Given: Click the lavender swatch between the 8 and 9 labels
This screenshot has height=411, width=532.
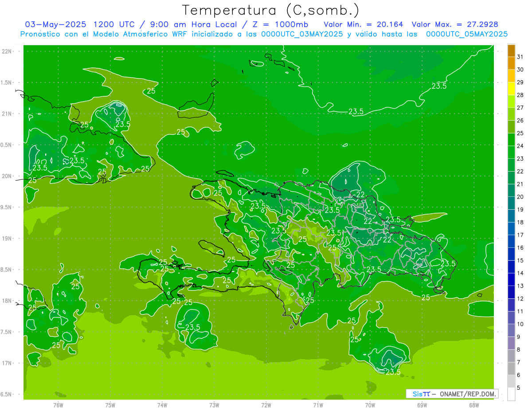Looking at the screenshot, I should pos(511,343).
